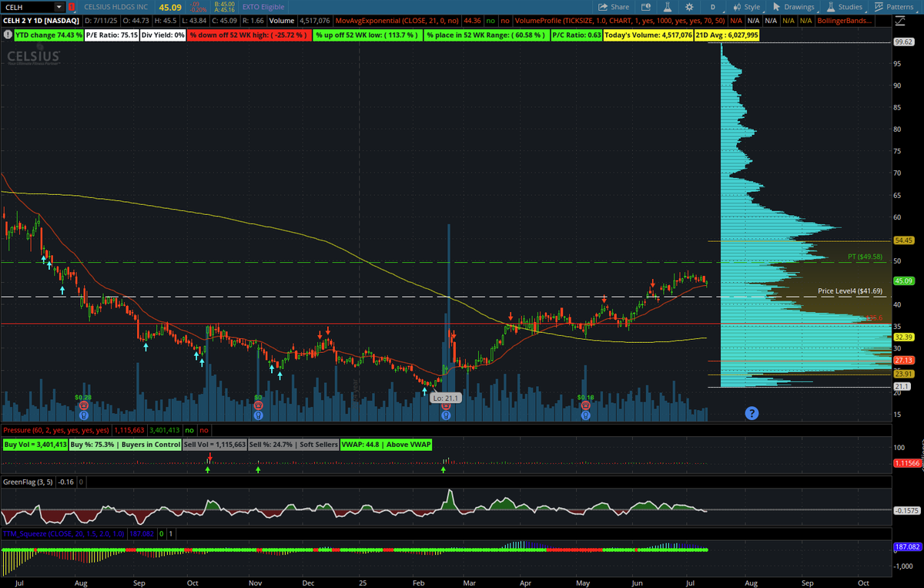Click the 32.39 price axis tag

click(x=903, y=337)
